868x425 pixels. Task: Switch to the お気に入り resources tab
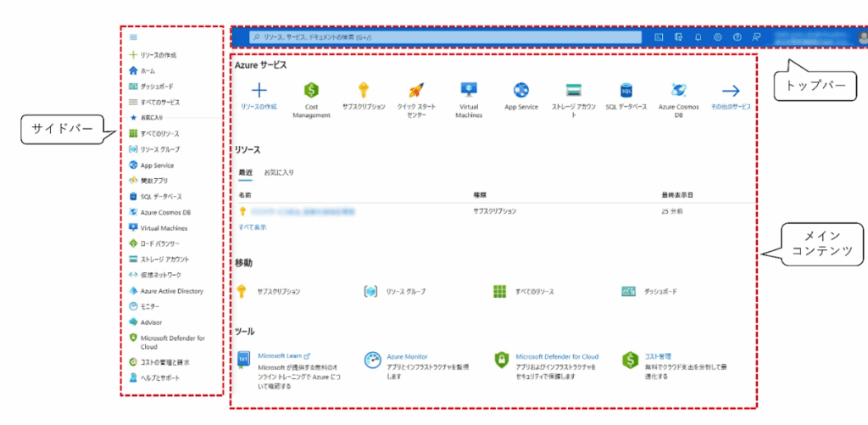[279, 172]
